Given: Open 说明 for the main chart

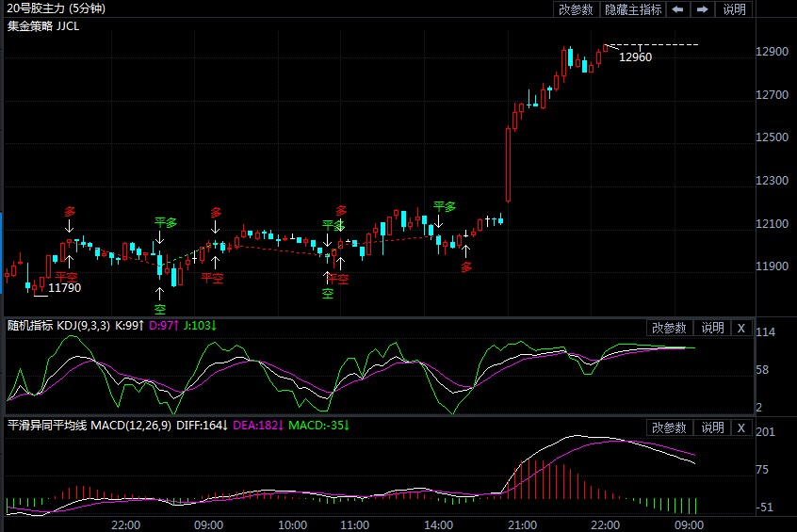Looking at the screenshot, I should (x=734, y=9).
